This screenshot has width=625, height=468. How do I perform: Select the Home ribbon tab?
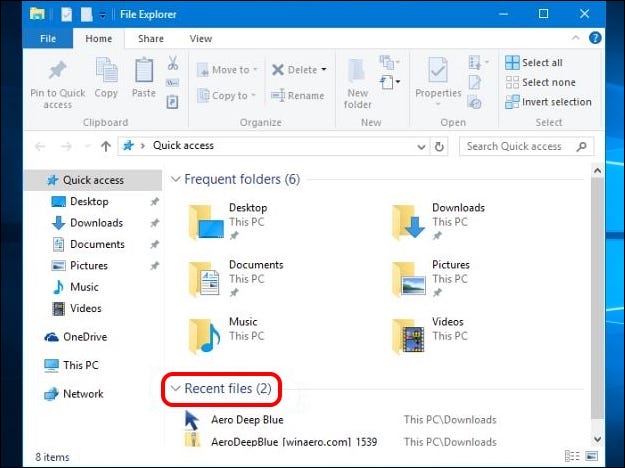(x=98, y=39)
